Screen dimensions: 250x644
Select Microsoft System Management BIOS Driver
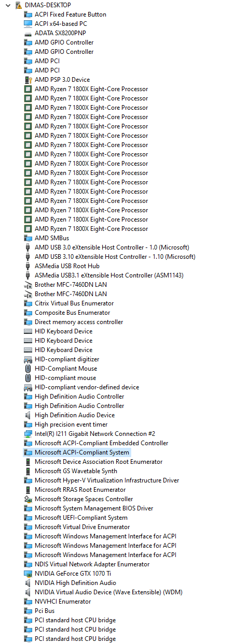click(94, 508)
